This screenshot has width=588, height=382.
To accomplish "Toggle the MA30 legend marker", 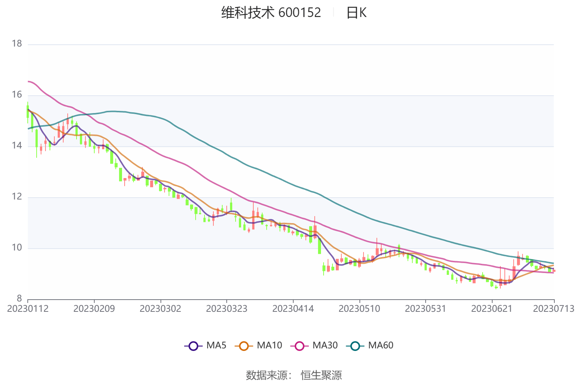I will pos(300,346).
